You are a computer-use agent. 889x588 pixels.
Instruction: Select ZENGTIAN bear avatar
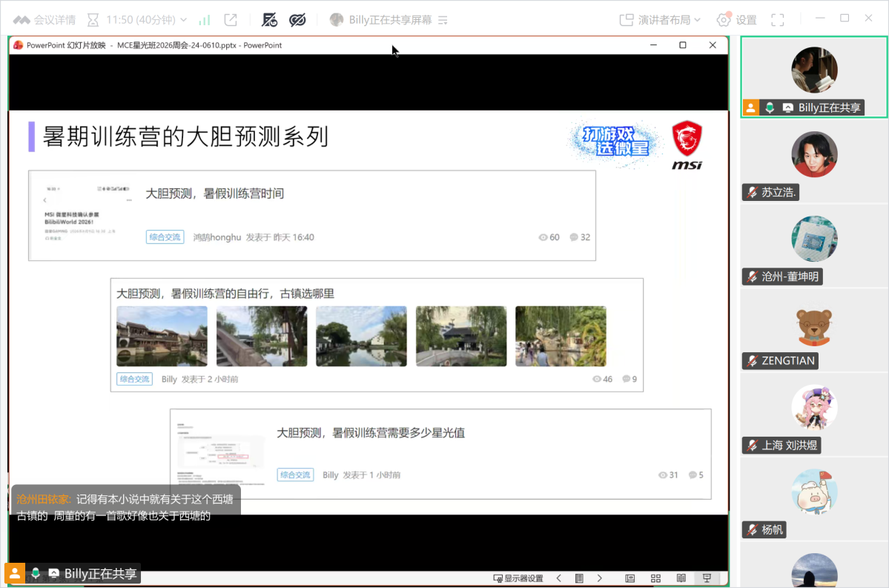tap(814, 326)
